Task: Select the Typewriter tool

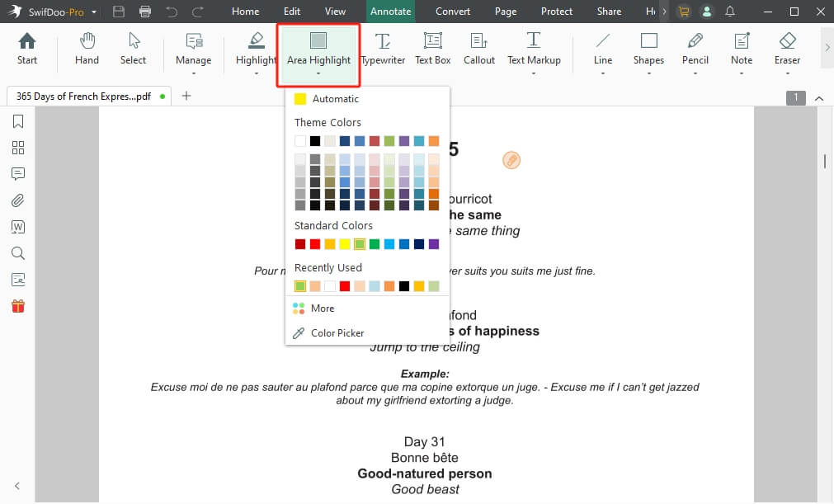Action: pyautogui.click(x=383, y=48)
